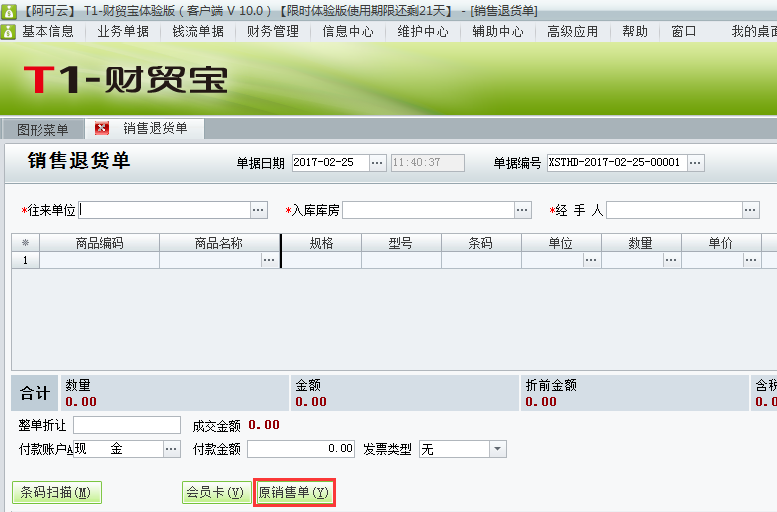Expand the 发票类型 dropdown arrow
The image size is (777, 512).
pyautogui.click(x=498, y=449)
